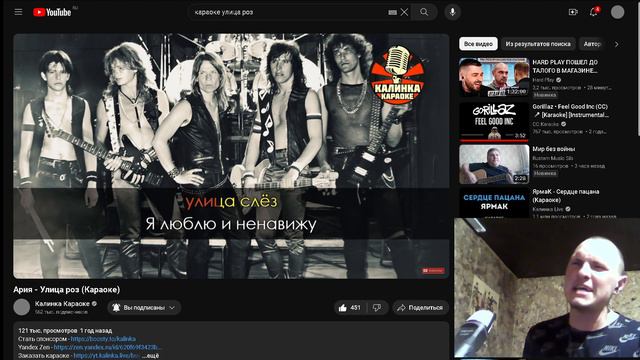Expand the description with ...ещё

pyautogui.click(x=151, y=356)
